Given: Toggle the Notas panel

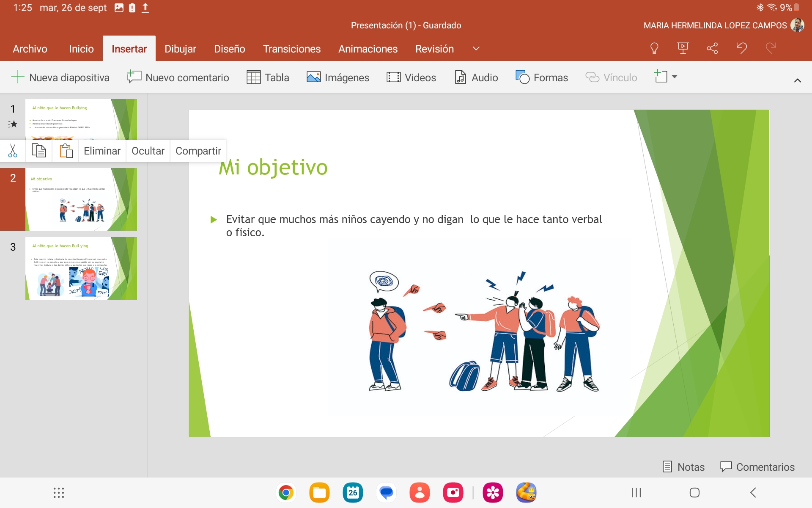Looking at the screenshot, I should point(683,467).
